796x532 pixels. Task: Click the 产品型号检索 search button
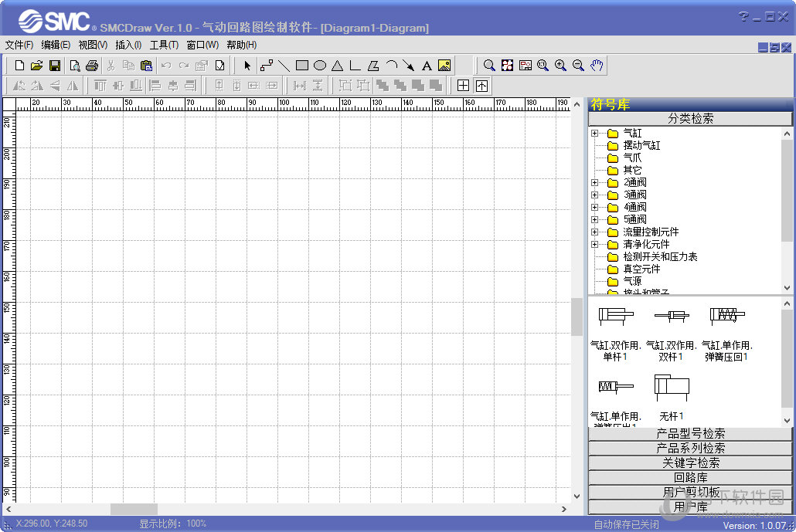(690, 433)
